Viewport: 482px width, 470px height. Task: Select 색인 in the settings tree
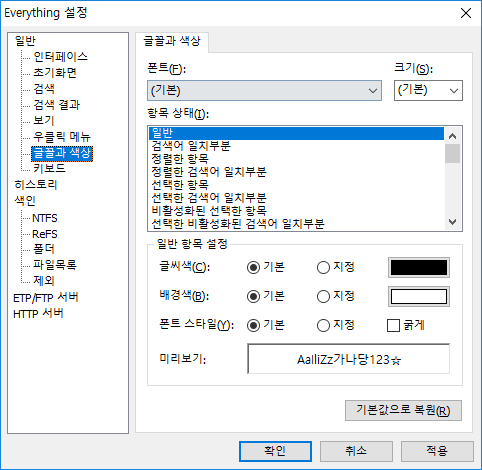pyautogui.click(x=25, y=200)
